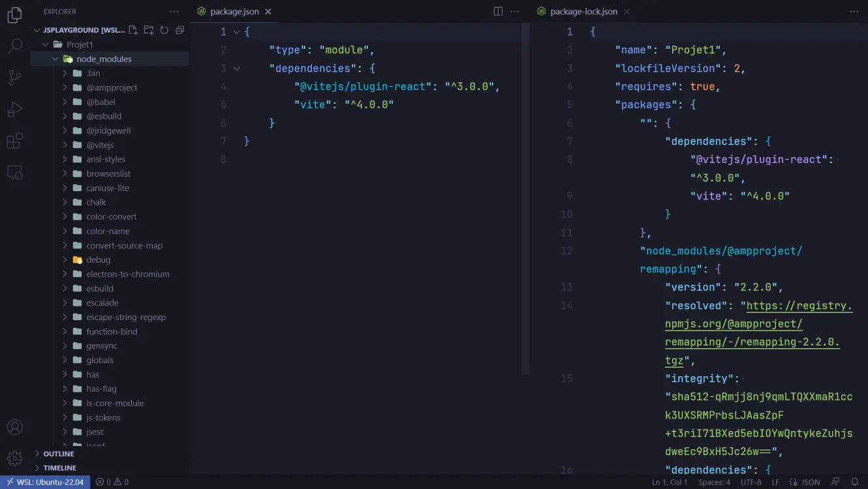Fold the dependencies block at line 3

(236, 68)
